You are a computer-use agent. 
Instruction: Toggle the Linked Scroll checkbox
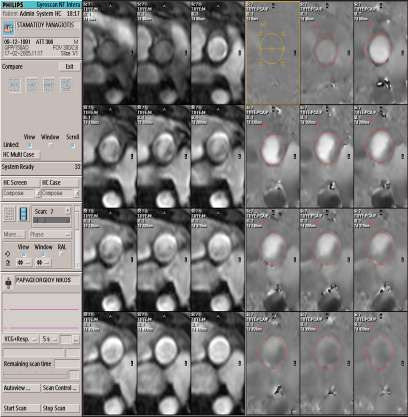73,145
